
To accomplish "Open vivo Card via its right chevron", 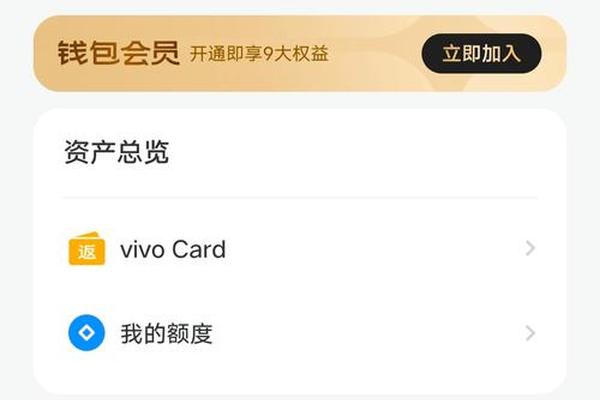I will pos(530,248).
